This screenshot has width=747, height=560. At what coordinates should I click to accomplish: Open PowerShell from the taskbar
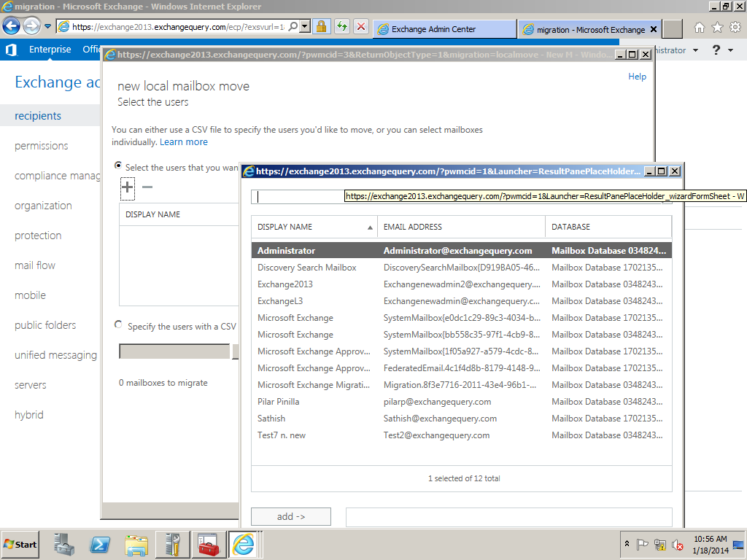tap(100, 544)
